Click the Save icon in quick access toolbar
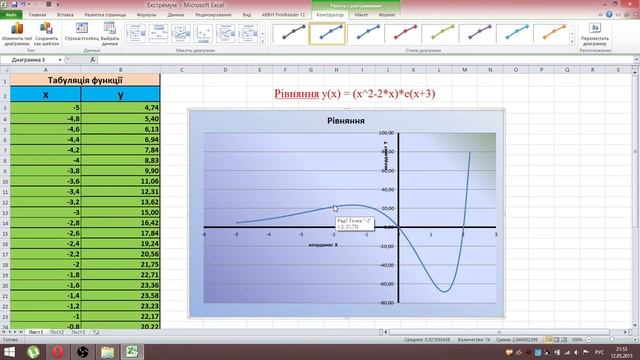Image resolution: width=640 pixels, height=360 pixels. [15, 4]
